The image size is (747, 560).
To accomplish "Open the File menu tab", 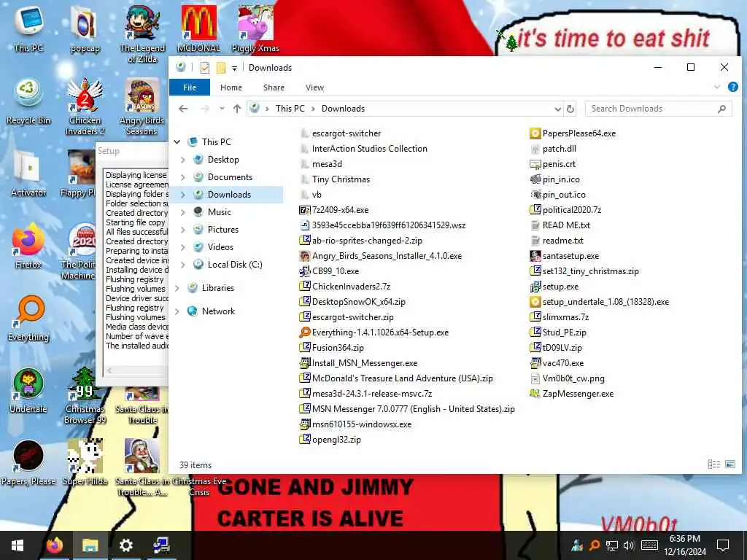I will tap(190, 87).
